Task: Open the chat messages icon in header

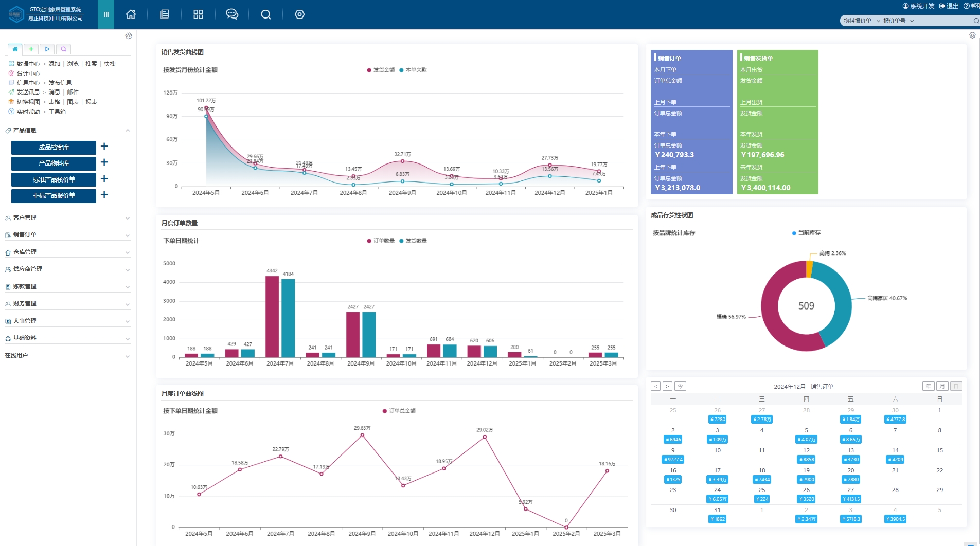Action: coord(232,14)
